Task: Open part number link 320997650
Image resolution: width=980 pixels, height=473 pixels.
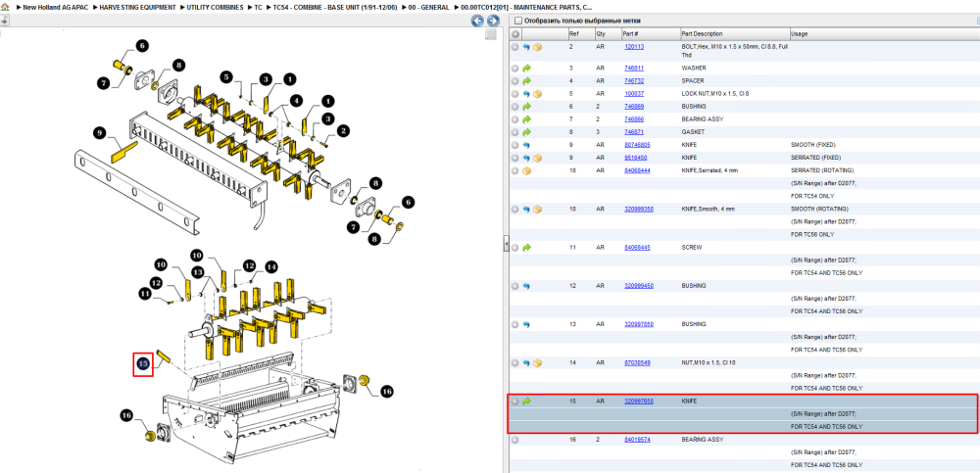Action: click(x=639, y=402)
